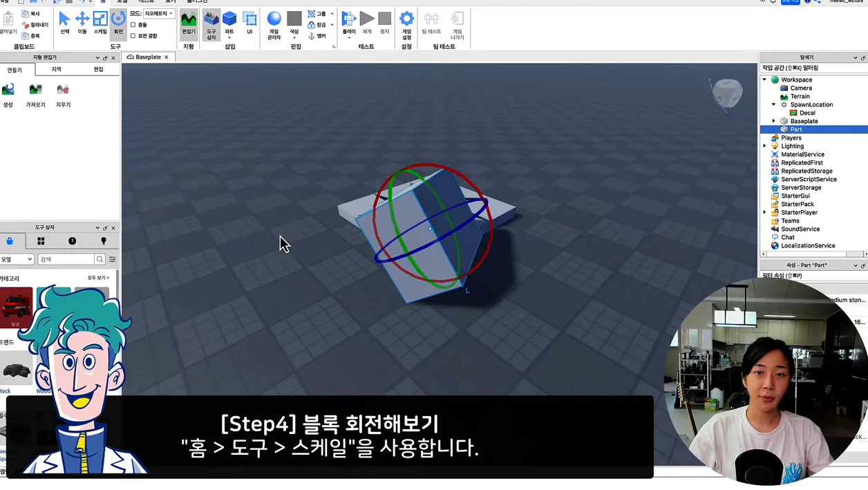Viewport: 868px width, 490px height.
Task: Switch to Terrain Editor Edit (편집) tab
Action: pyautogui.click(x=98, y=70)
